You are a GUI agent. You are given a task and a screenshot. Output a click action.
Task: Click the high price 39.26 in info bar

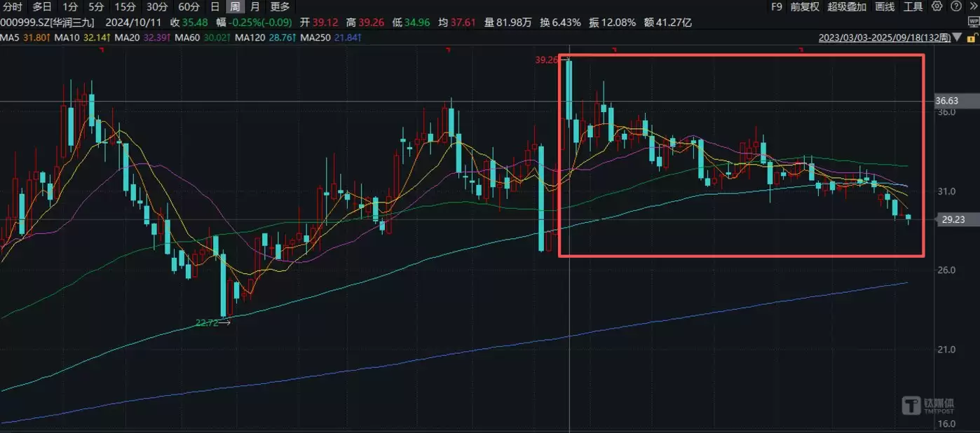tap(371, 22)
